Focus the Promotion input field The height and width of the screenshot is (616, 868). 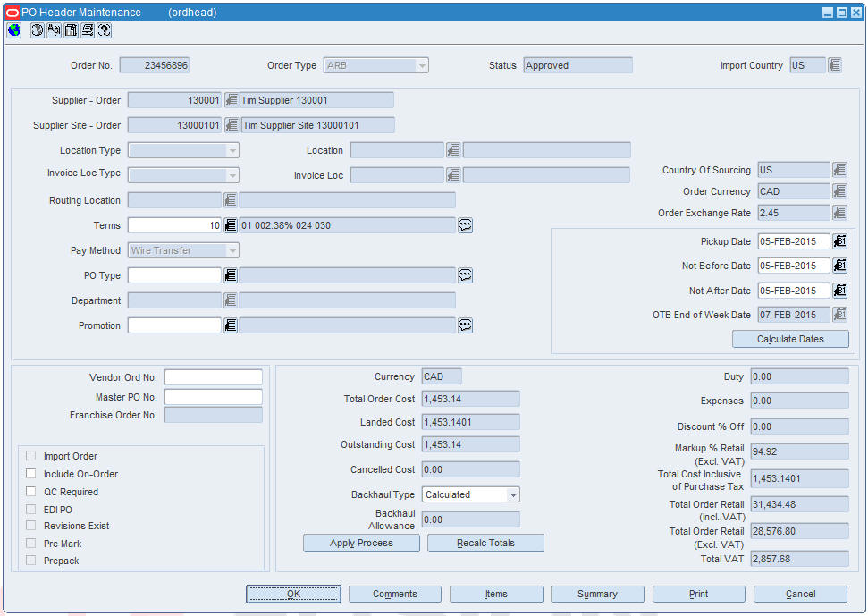coord(174,325)
